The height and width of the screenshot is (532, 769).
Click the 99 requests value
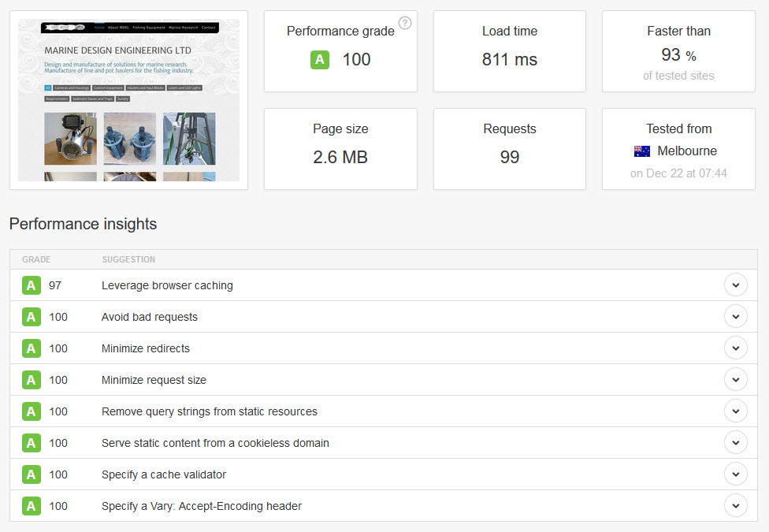[510, 157]
